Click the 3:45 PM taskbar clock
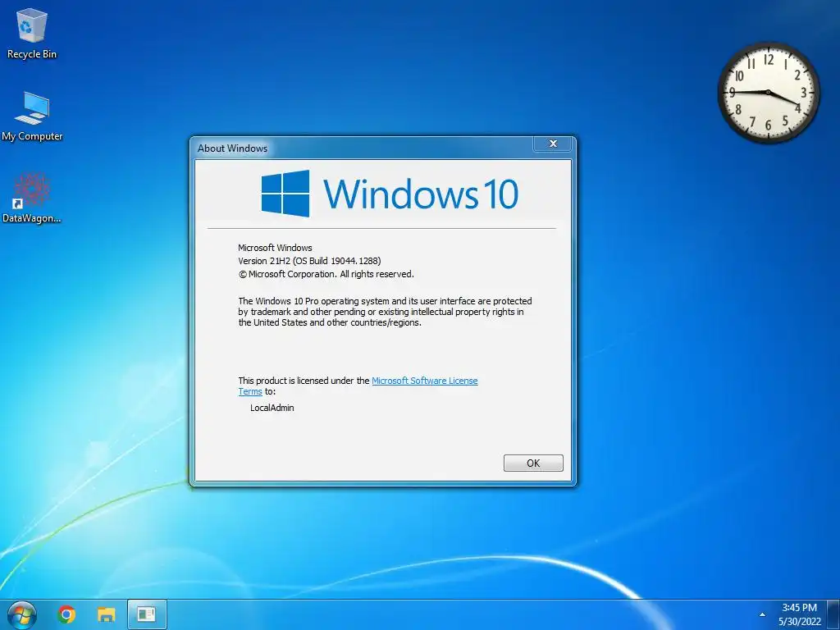 tap(799, 608)
